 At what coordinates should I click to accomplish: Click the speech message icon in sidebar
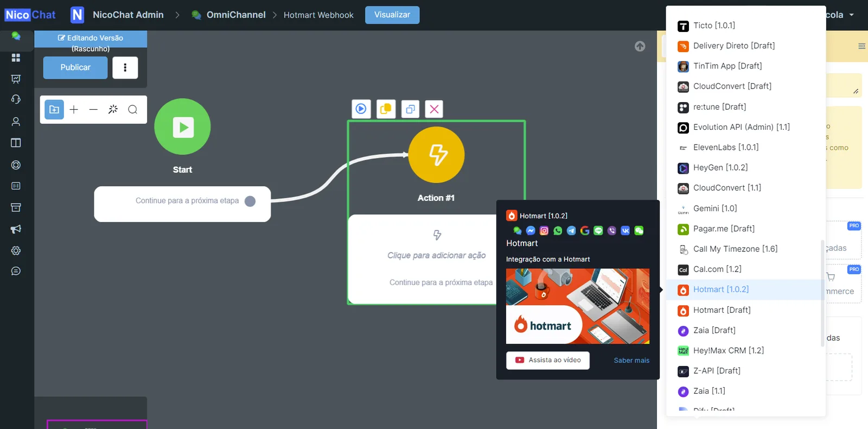coord(16,271)
